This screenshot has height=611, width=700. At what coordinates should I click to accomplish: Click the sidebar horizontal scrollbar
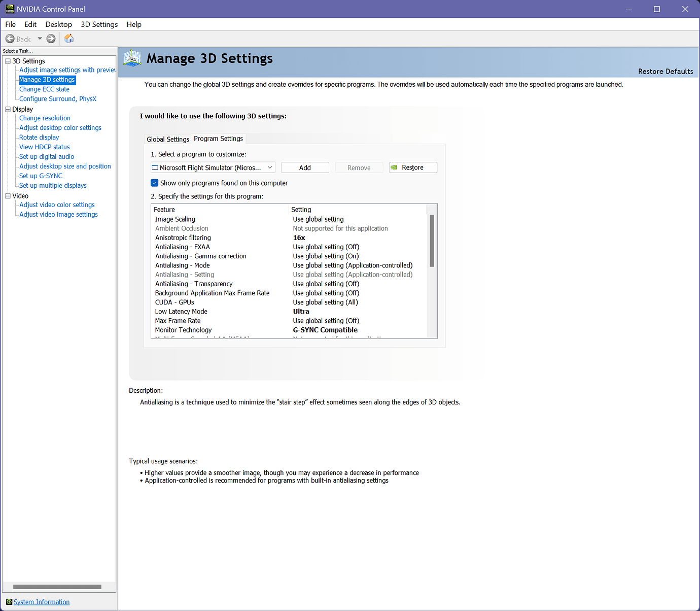(57, 587)
